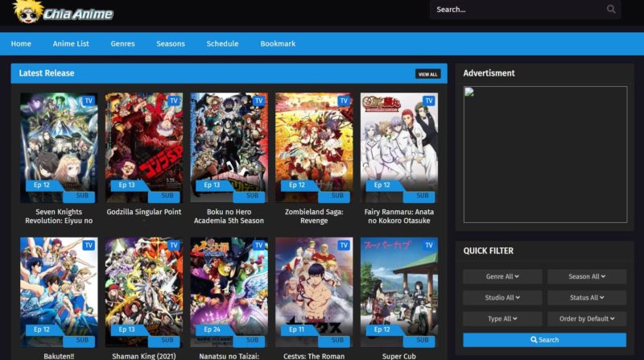Open Zombieland Saga: Revenge poster thumbnail
The width and height of the screenshot is (644, 360).
pos(314,147)
